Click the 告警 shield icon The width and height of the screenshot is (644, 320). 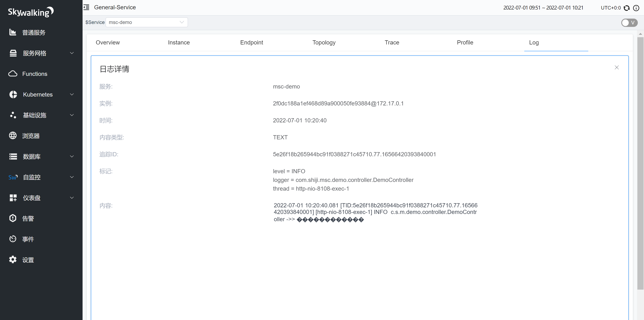(13, 218)
